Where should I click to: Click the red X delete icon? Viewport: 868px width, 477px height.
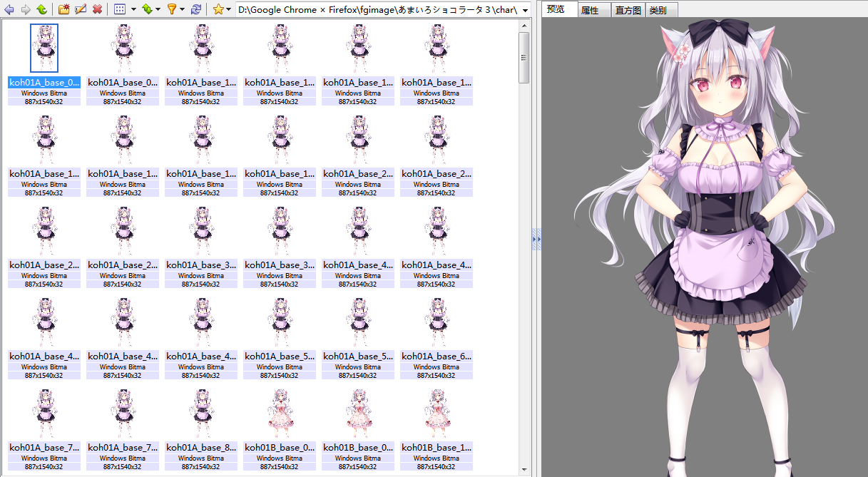coord(97,9)
